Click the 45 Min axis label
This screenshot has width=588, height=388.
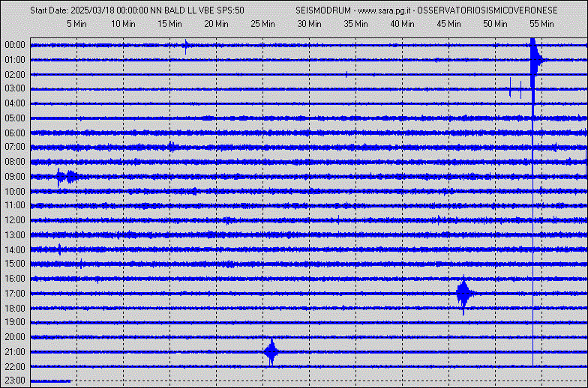(448, 24)
